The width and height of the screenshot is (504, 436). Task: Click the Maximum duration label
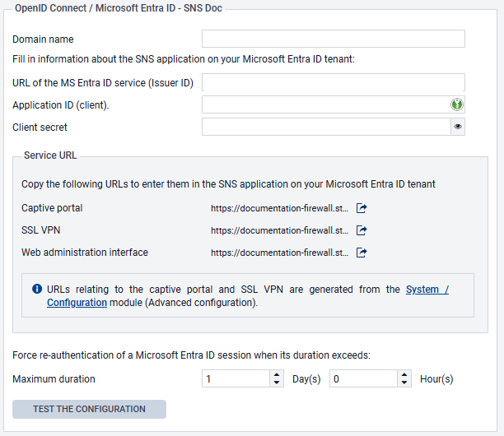(x=54, y=379)
